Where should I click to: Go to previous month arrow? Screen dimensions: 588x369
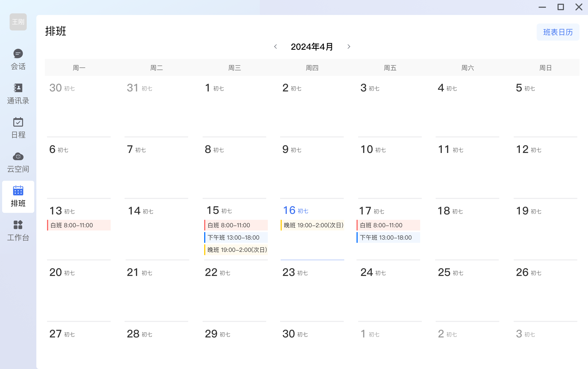[x=275, y=47]
